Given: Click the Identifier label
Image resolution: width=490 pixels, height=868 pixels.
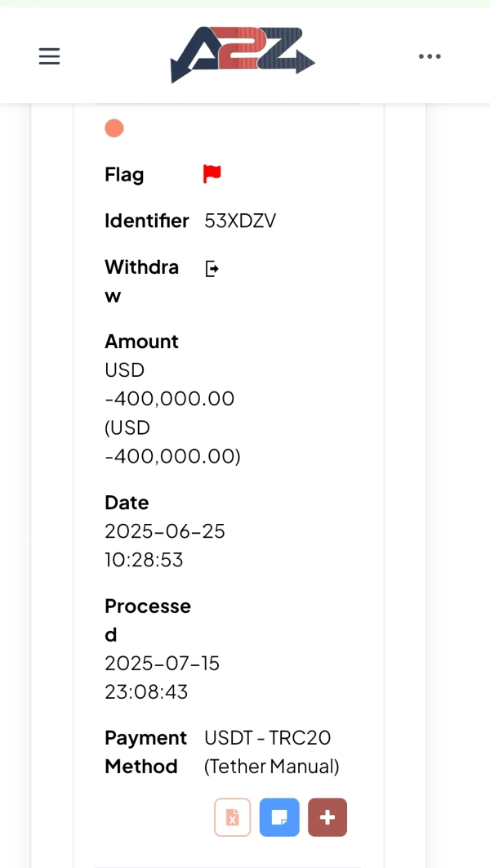Looking at the screenshot, I should coord(146,221).
